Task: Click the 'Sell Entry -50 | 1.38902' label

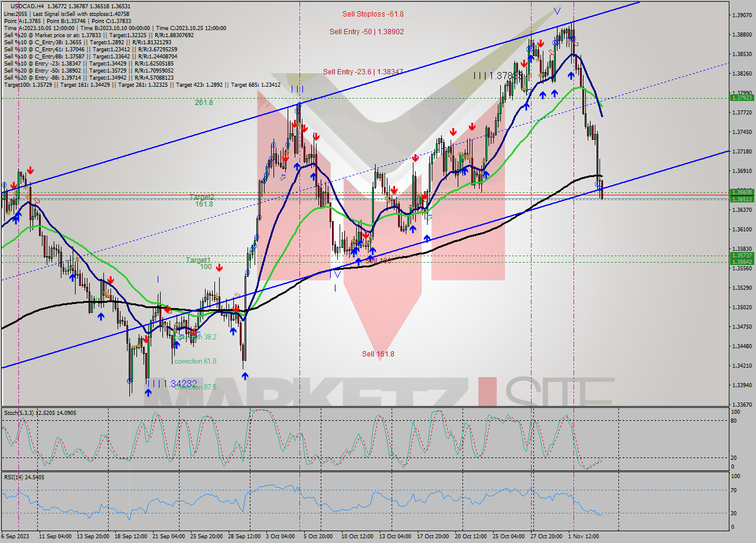Action: click(x=367, y=32)
